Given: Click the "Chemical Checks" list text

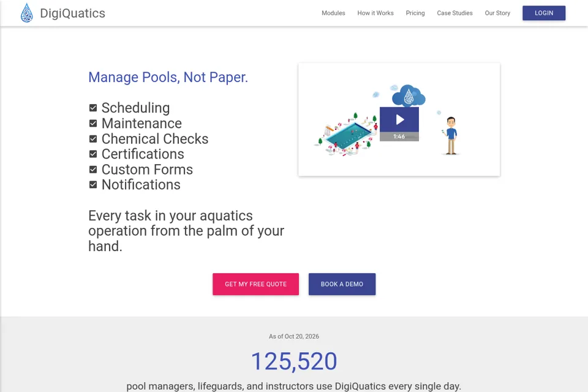Looking at the screenshot, I should 155,139.
